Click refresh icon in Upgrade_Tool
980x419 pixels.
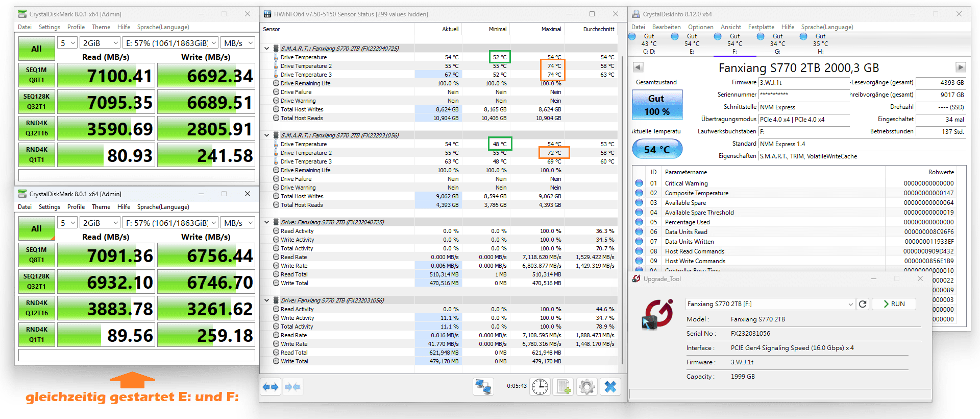863,304
